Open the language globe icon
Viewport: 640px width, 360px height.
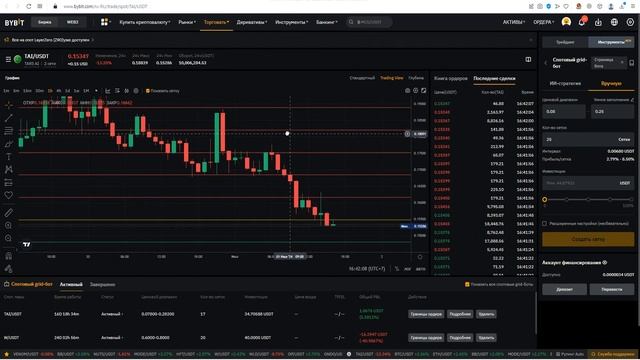614,22
